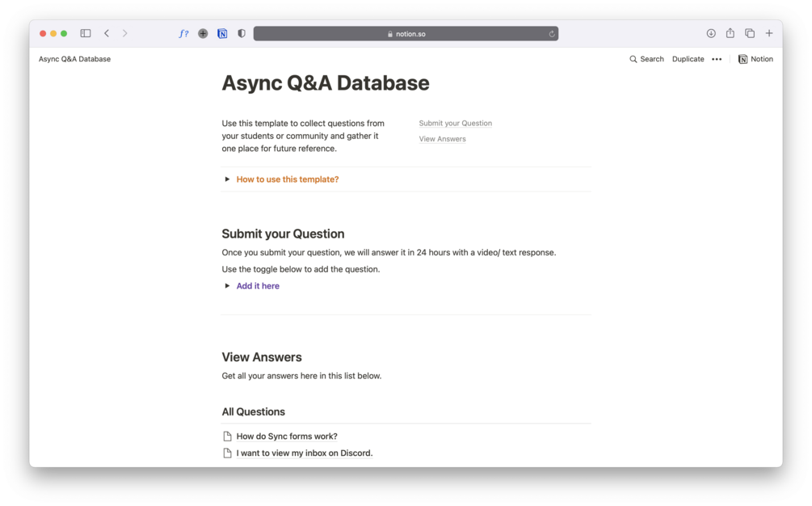This screenshot has width=812, height=506.
Task: Click the 'Submit your Question' link
Action: click(x=455, y=123)
